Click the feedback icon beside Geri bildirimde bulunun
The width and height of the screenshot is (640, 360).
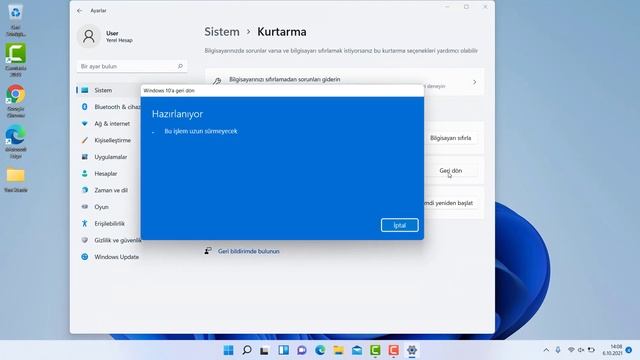point(208,251)
